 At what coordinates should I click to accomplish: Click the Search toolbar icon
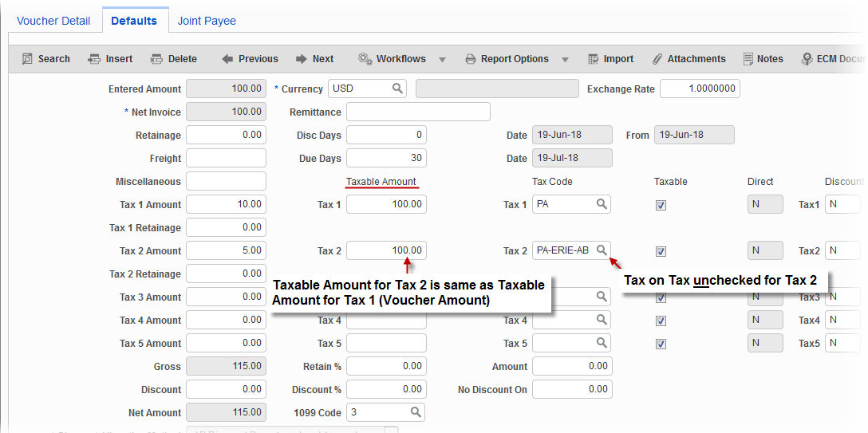tap(27, 59)
